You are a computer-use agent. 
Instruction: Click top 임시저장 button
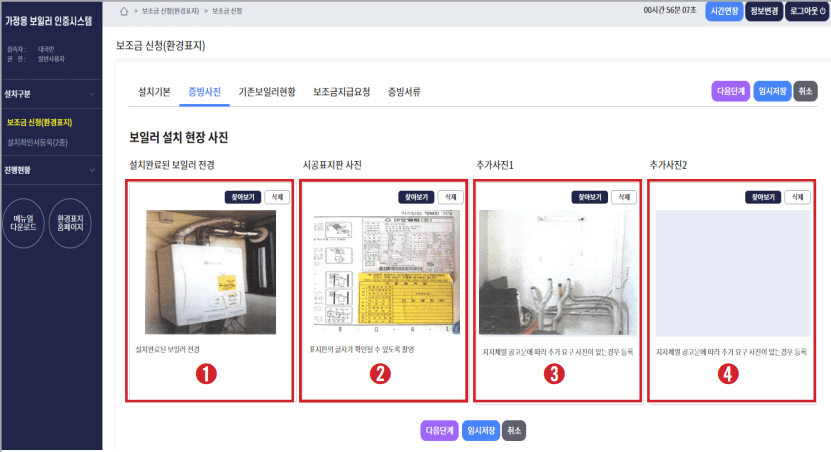[x=772, y=91]
